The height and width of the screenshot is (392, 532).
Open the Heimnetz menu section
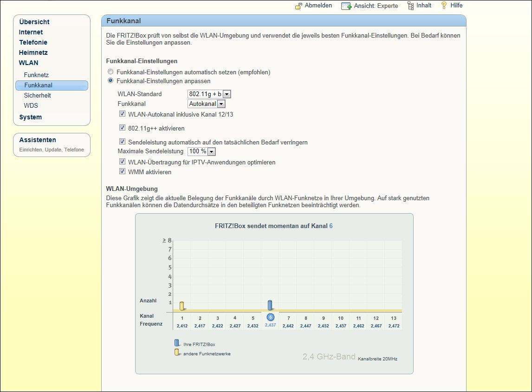(x=33, y=52)
